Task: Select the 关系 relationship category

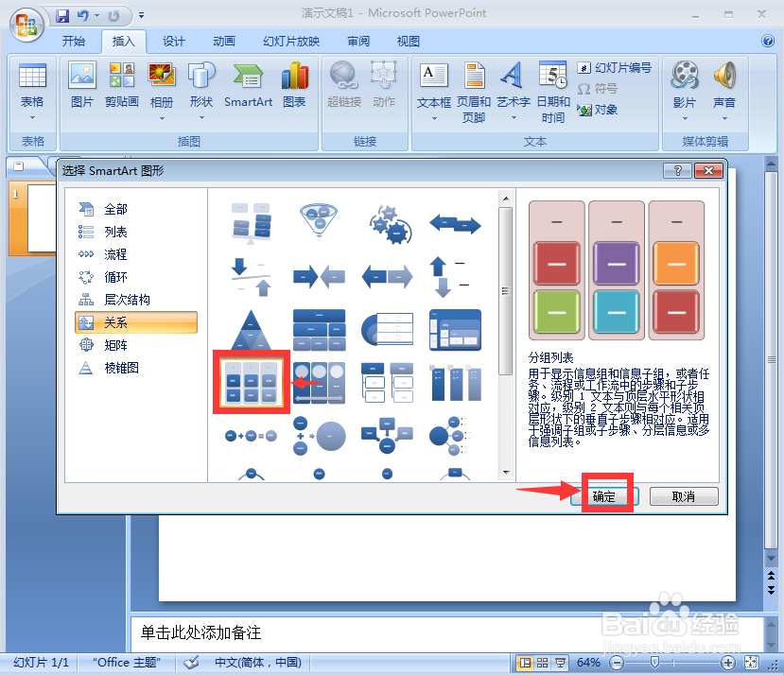Action: (136, 322)
